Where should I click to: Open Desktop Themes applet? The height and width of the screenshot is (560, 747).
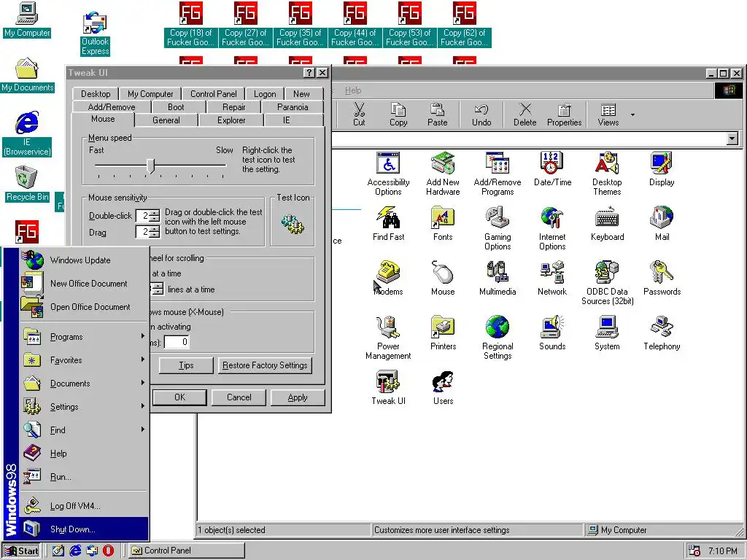[x=607, y=174]
